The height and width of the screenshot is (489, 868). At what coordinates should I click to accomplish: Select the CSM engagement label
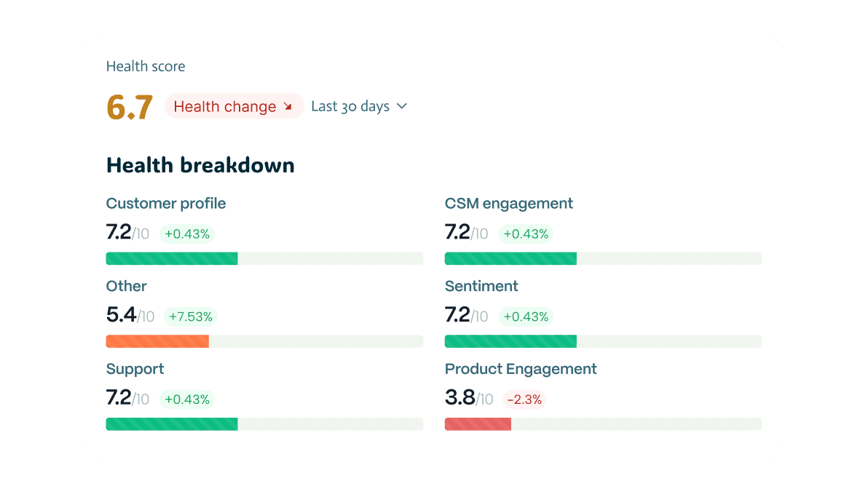(509, 204)
